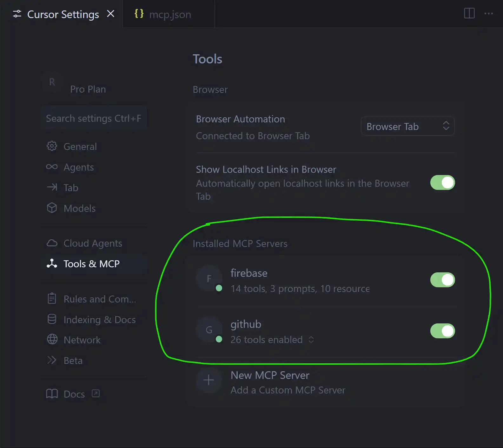Click the R user avatar
Viewport: 503px width, 448px height.
point(52,82)
